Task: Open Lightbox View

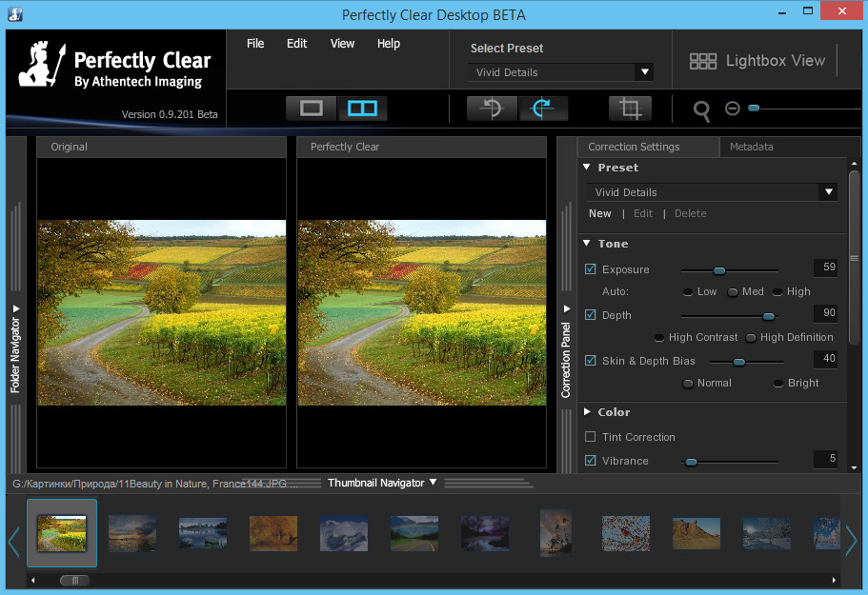Action: click(x=757, y=60)
